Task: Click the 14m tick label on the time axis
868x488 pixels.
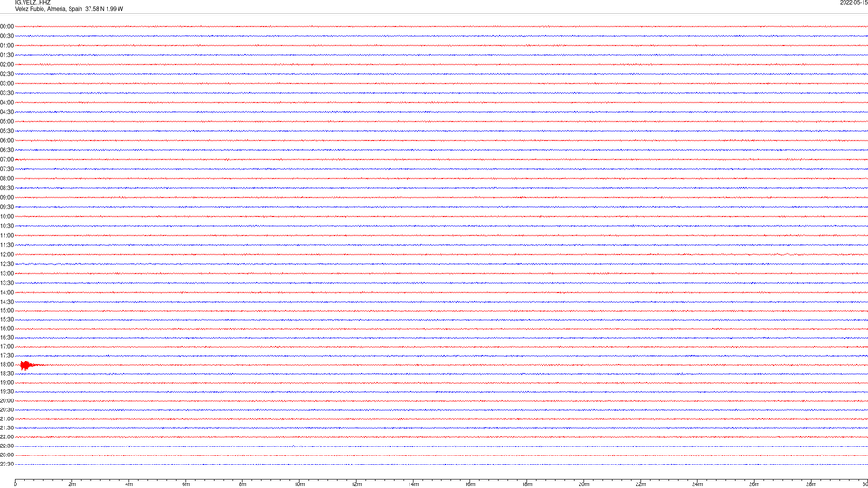Action: pyautogui.click(x=413, y=484)
